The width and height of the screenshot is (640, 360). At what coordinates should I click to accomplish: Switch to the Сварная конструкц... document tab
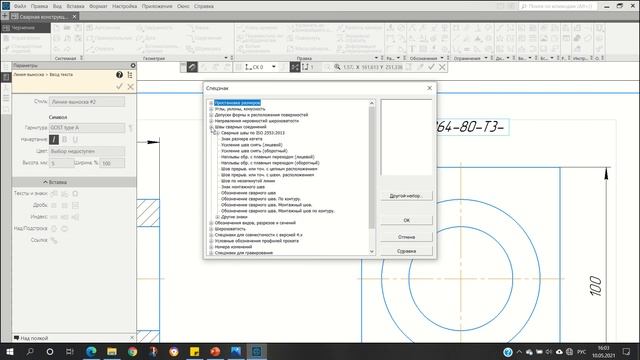tap(43, 17)
